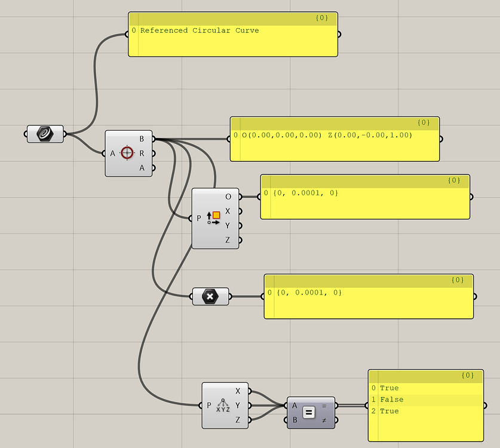Select the Referenced Circular Curve panel entry
This screenshot has height=448, width=500.
(200, 30)
